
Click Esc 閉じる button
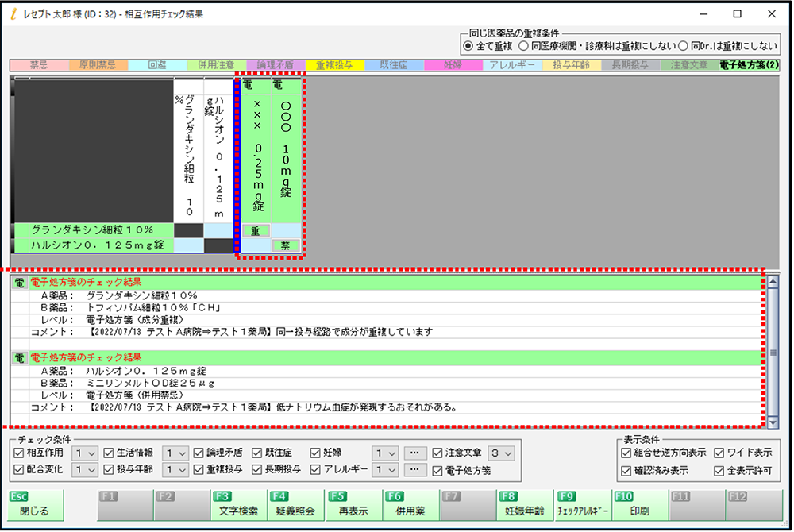coord(36,505)
